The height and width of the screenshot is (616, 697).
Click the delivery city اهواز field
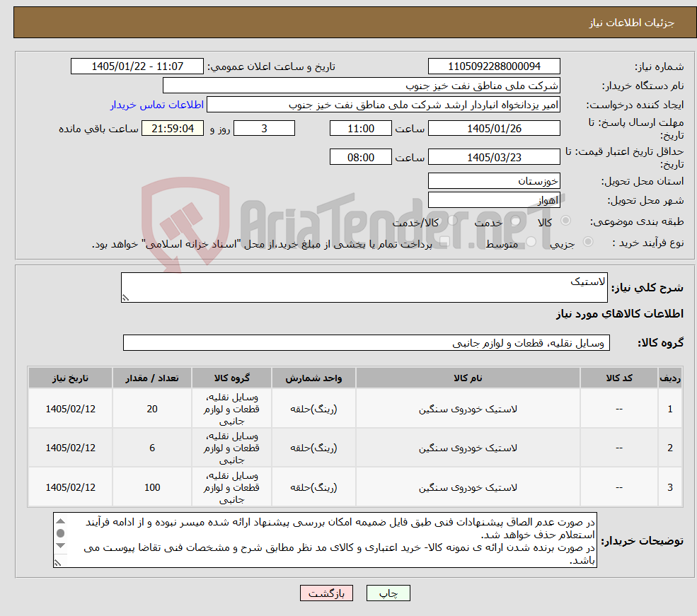pos(494,200)
